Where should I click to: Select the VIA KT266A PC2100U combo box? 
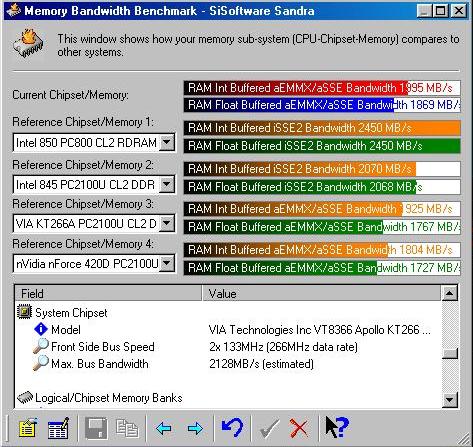[94, 223]
